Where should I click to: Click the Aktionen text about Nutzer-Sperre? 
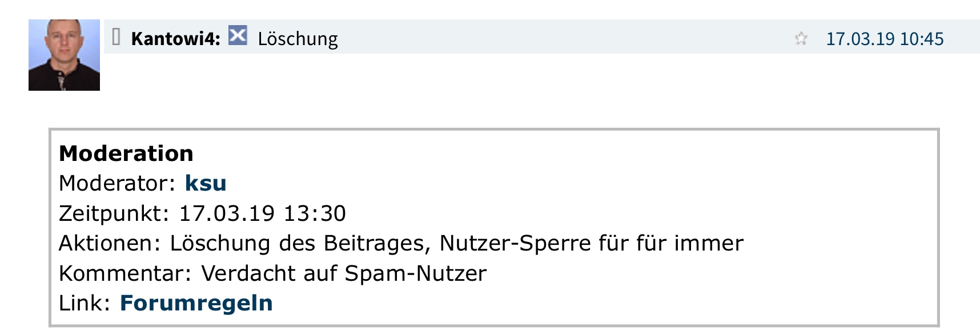[x=400, y=243]
